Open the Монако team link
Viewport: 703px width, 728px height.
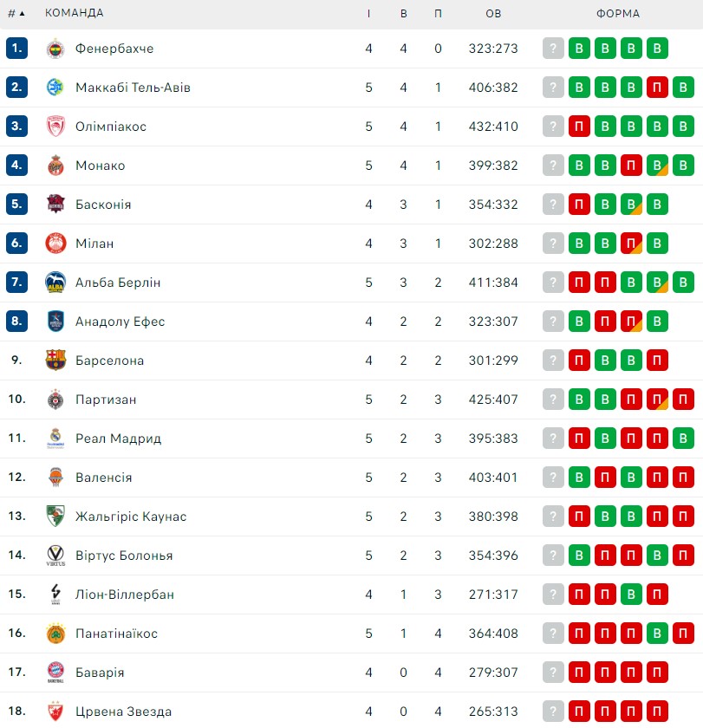point(101,166)
